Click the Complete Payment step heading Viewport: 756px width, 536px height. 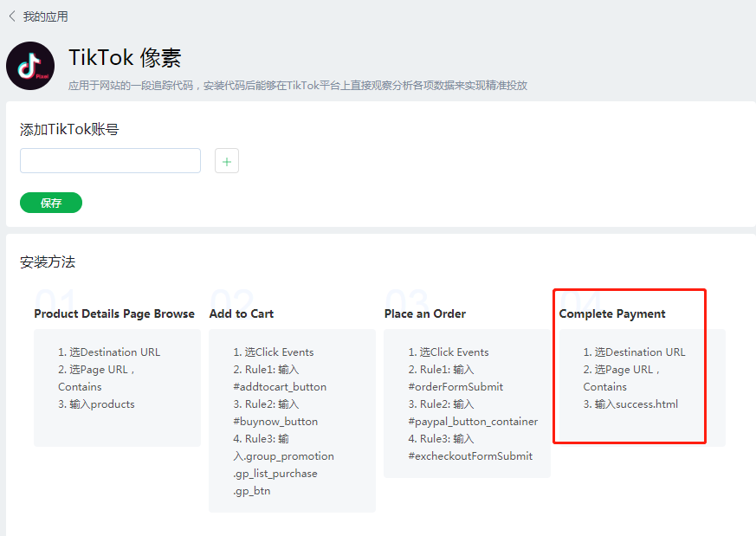click(x=612, y=313)
